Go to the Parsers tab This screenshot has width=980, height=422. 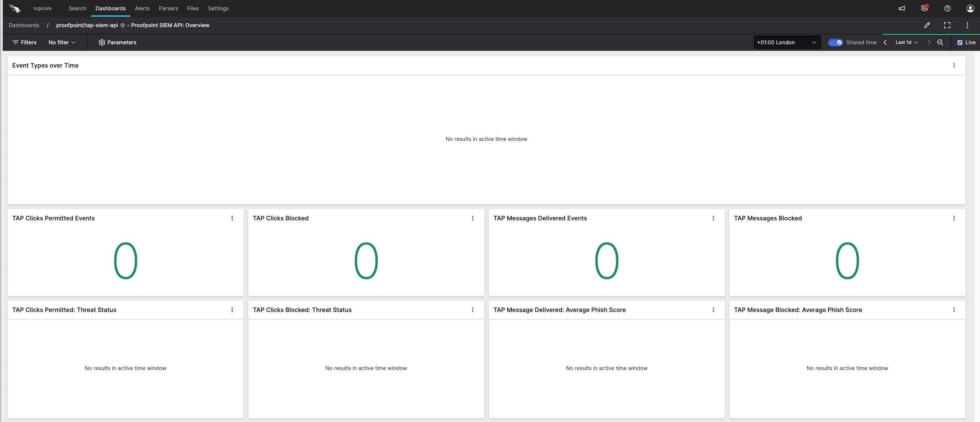[x=168, y=8]
